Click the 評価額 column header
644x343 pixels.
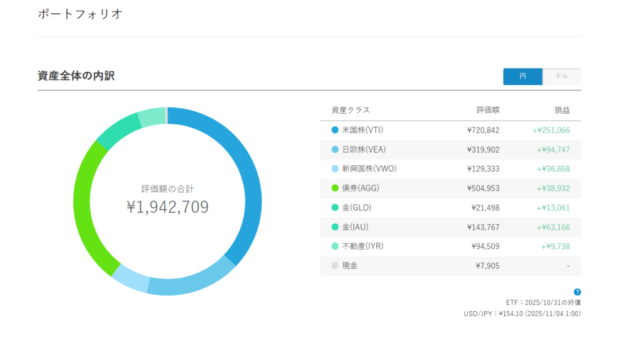(x=487, y=111)
